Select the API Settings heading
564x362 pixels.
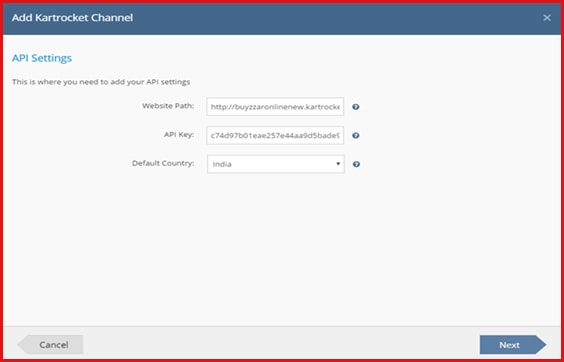coord(42,58)
